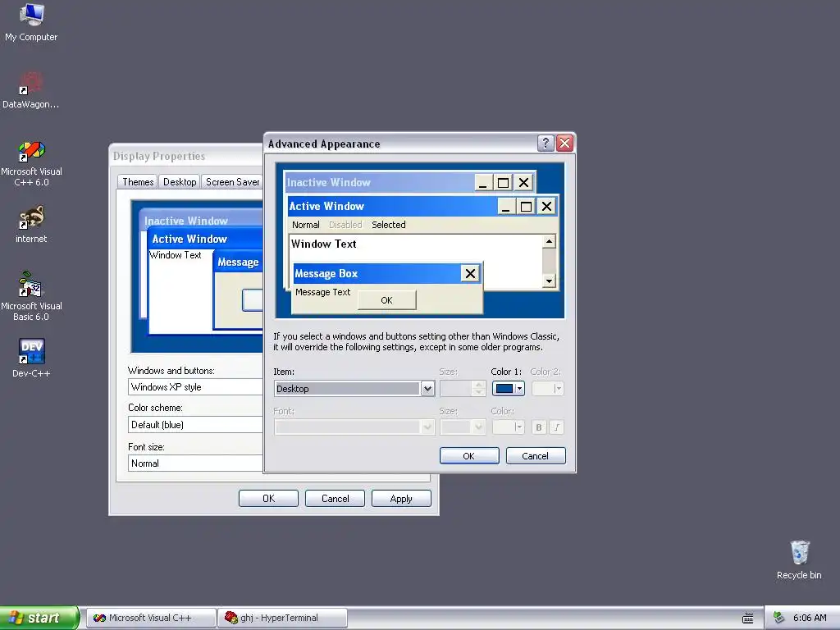Switch to ghj - HyperTerminal taskbar item

pyautogui.click(x=283, y=618)
